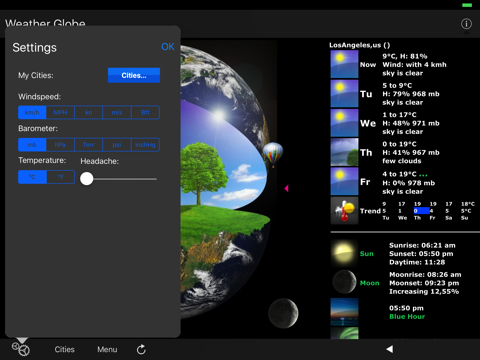Click the Headache slider handle
Screen dimensions: 480x360
coord(87,179)
